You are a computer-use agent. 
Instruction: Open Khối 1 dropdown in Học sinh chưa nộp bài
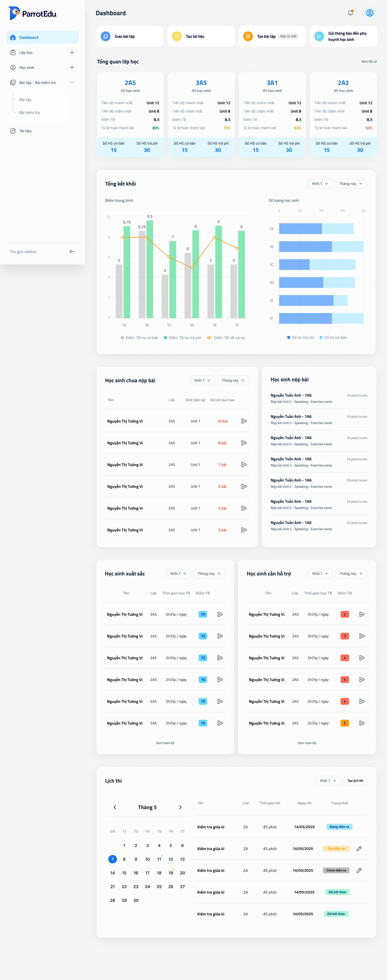pos(203,380)
